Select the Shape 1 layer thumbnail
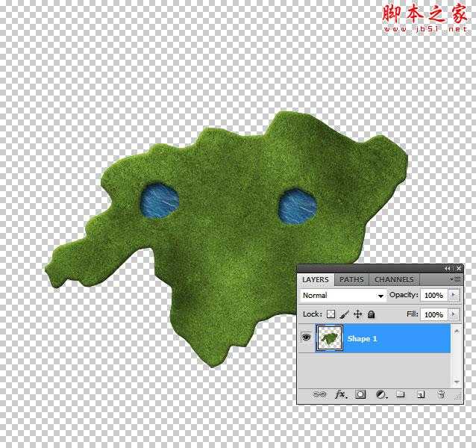The width and height of the screenshot is (476, 448). [329, 338]
